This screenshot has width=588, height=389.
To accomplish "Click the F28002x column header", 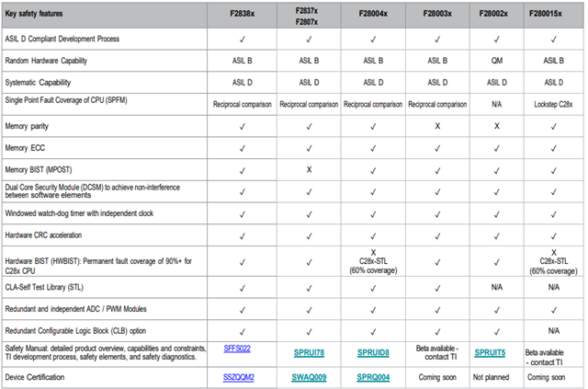I will (497, 16).
